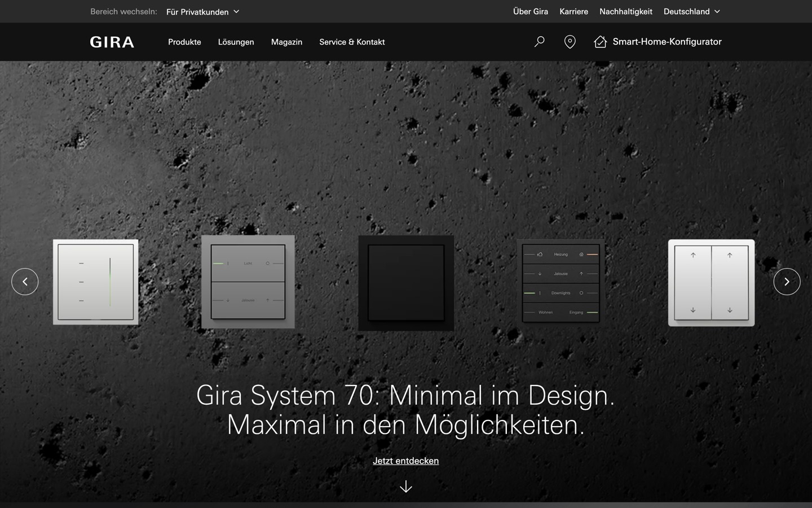Open the Lösungen menu

tap(236, 42)
